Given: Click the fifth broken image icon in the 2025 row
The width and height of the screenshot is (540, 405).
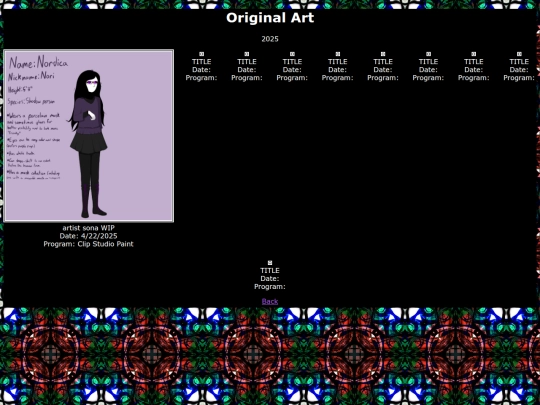Looking at the screenshot, I should point(383,54).
